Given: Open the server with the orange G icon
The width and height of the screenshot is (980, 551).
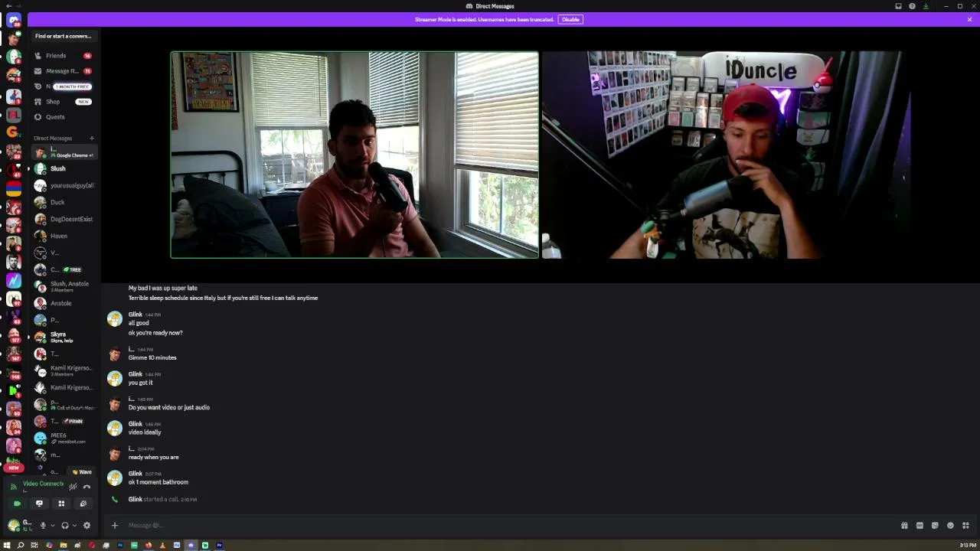Looking at the screenshot, I should (x=13, y=132).
